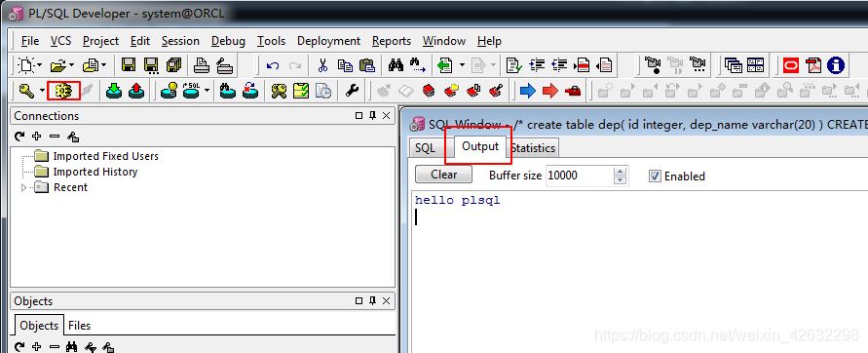
Task: Pin the Objects panel
Action: pos(372,301)
